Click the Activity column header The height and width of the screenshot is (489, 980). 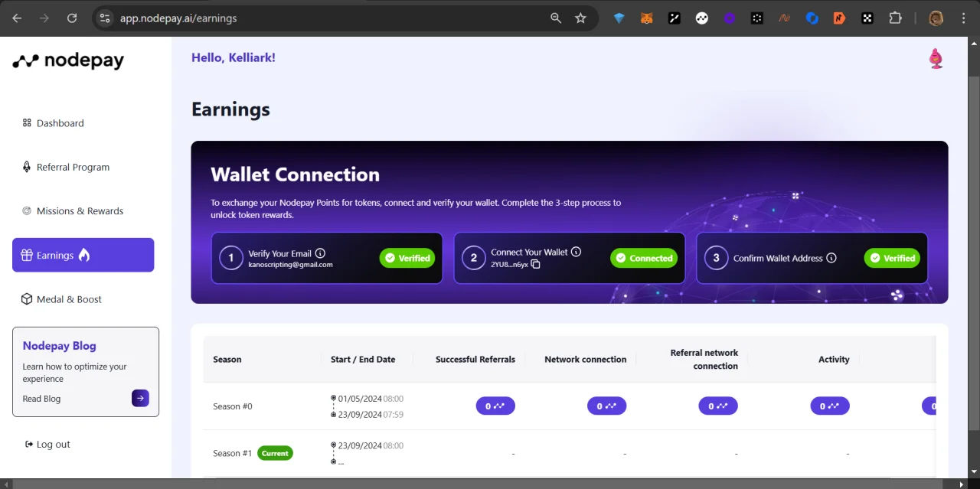click(x=834, y=360)
